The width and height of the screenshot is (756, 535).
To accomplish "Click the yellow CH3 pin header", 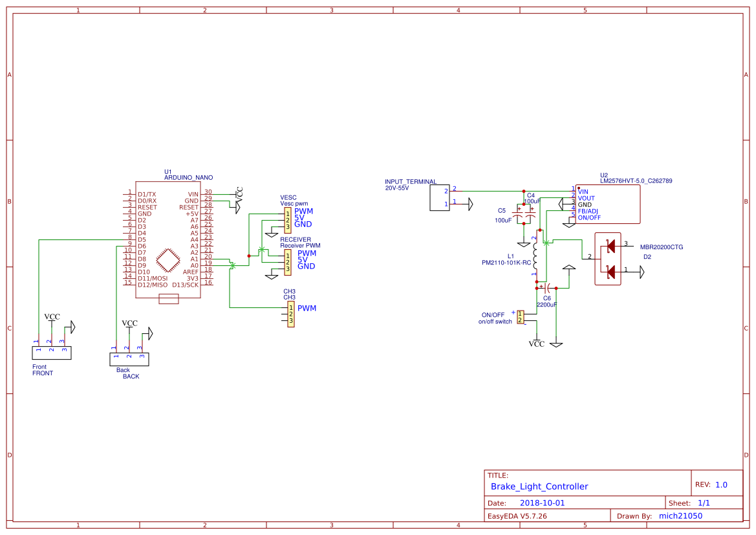I will coord(291,314).
